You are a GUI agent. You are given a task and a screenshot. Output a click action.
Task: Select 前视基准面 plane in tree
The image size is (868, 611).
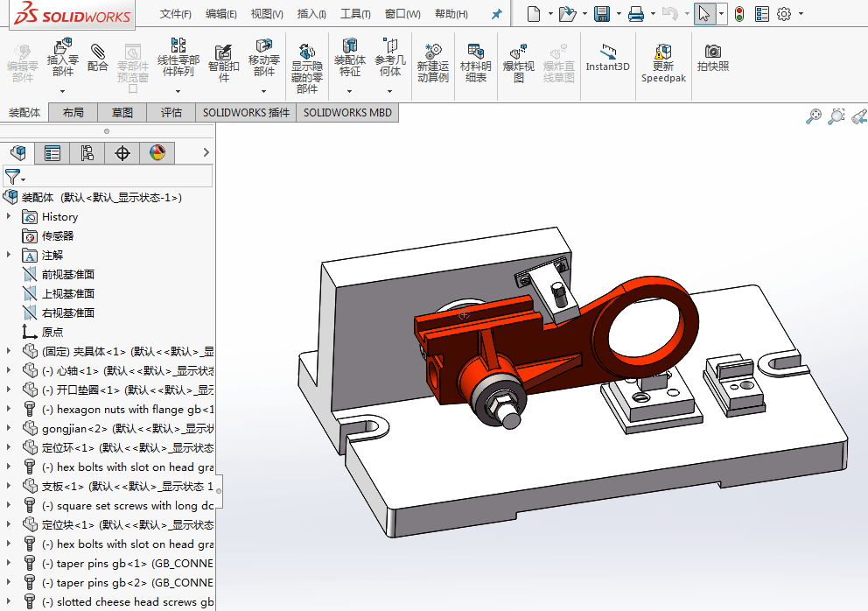tap(67, 274)
